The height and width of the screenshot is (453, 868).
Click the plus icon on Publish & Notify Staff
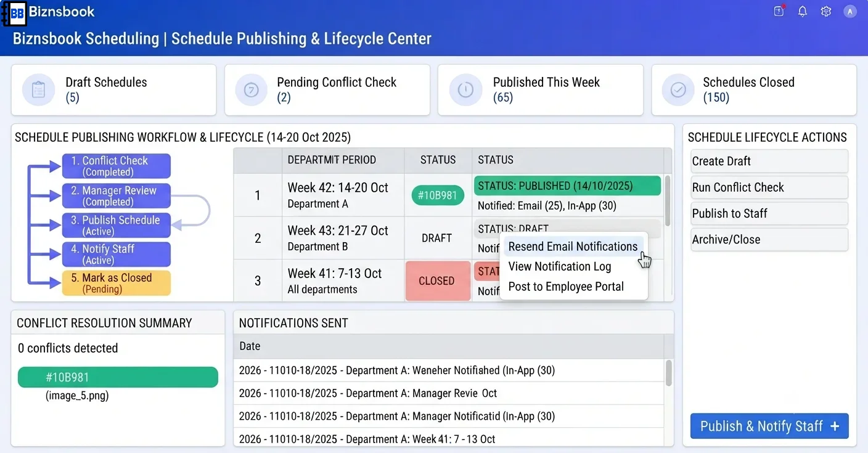pyautogui.click(x=835, y=426)
